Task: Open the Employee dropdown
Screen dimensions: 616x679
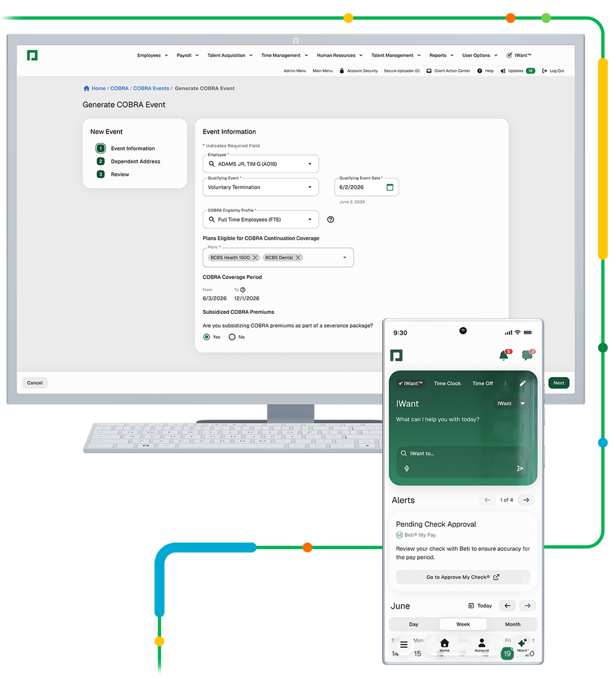Action: [x=260, y=164]
